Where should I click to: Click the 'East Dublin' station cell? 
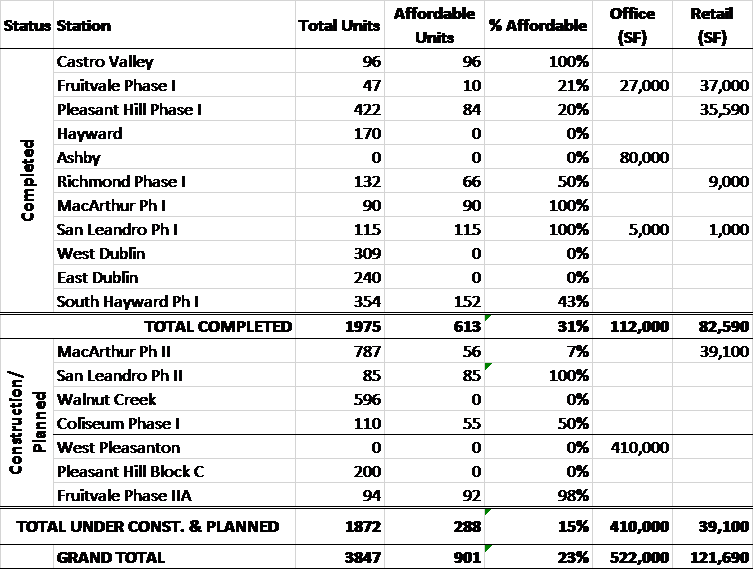[x=174, y=278]
